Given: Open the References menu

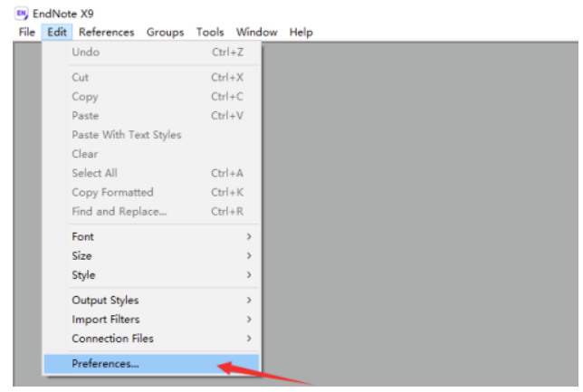Looking at the screenshot, I should tap(106, 33).
